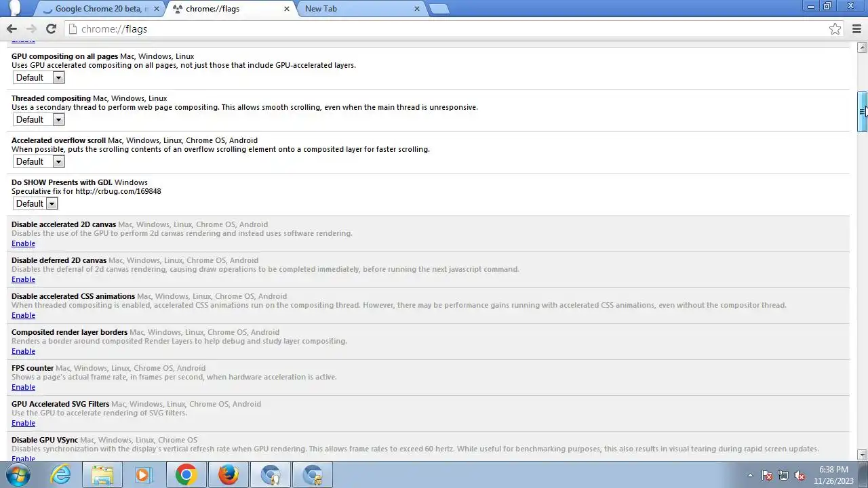The height and width of the screenshot is (488, 868).
Task: Open the clock showing 6:38 PM
Action: click(x=833, y=474)
